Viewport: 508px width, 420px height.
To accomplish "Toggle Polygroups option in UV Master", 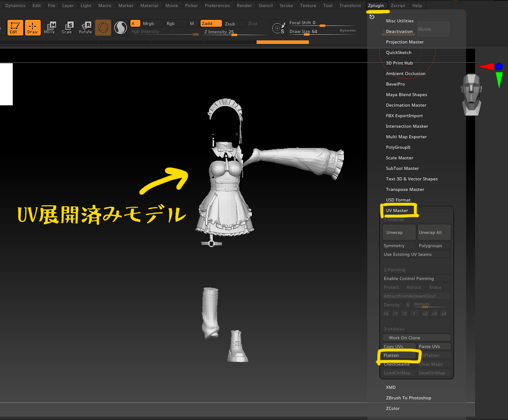I will pos(433,246).
